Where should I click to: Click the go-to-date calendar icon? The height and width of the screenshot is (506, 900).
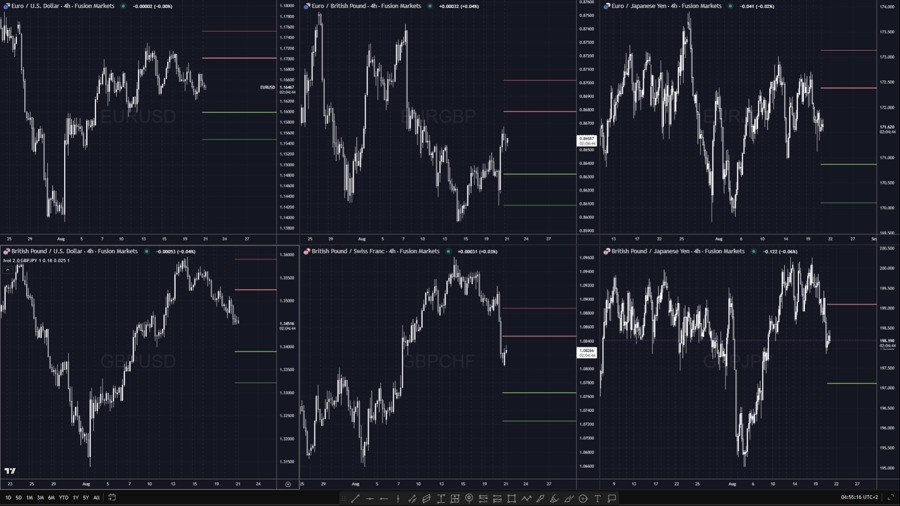[112, 497]
